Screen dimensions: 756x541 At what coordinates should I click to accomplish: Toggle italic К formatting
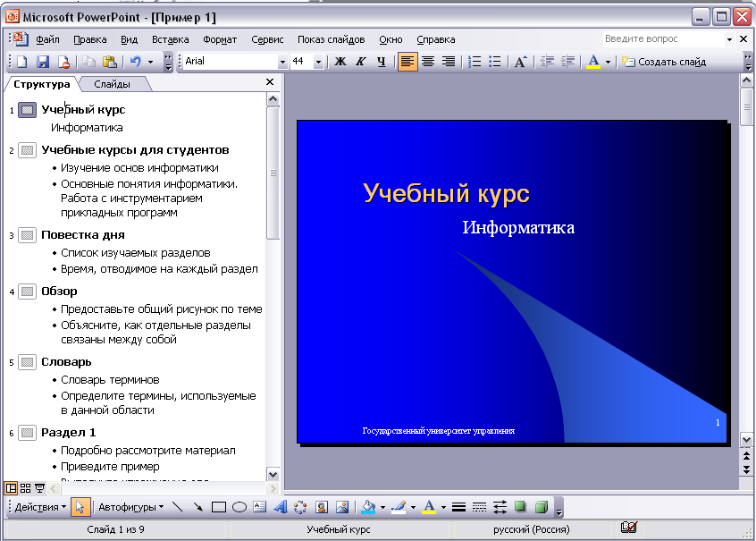click(361, 62)
